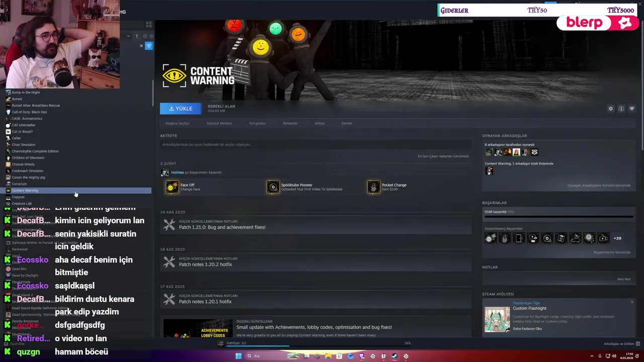
Task: Click Oynayan Arkadaşların Tümünü Görüntüle link
Action: (x=599, y=186)
